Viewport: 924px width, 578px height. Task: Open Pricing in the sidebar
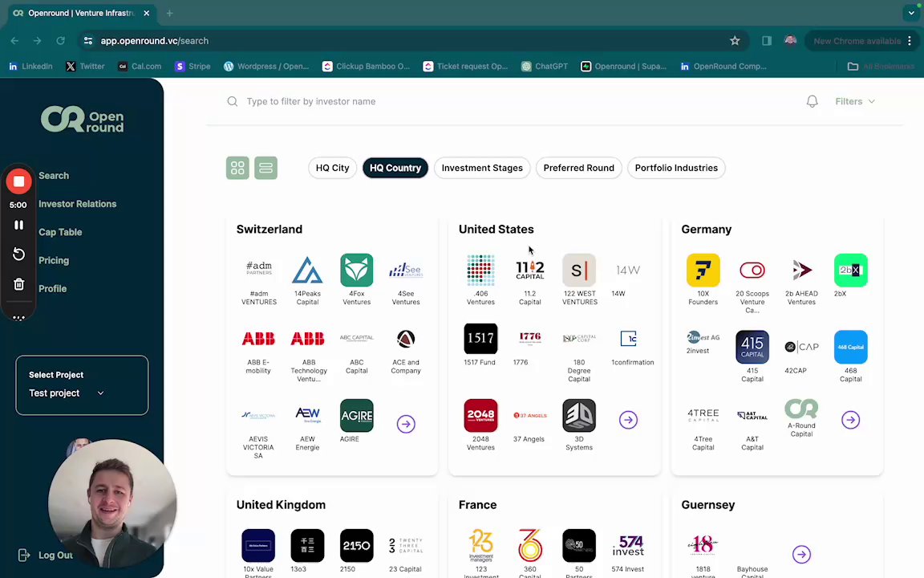pos(54,261)
